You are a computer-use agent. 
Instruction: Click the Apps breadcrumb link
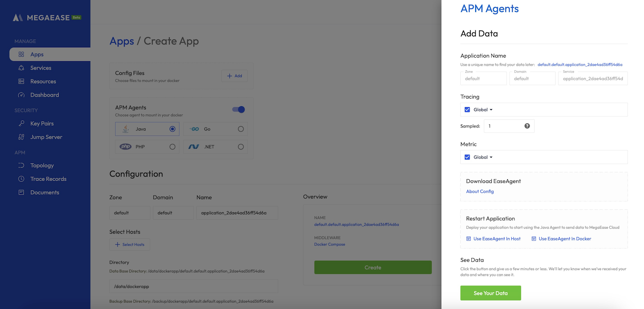[x=122, y=41]
